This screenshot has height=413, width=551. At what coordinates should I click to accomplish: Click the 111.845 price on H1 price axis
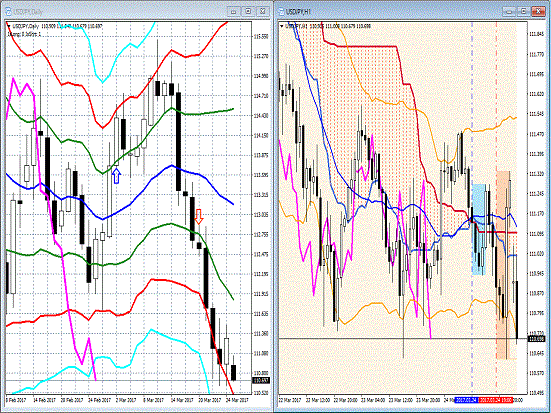536,34
